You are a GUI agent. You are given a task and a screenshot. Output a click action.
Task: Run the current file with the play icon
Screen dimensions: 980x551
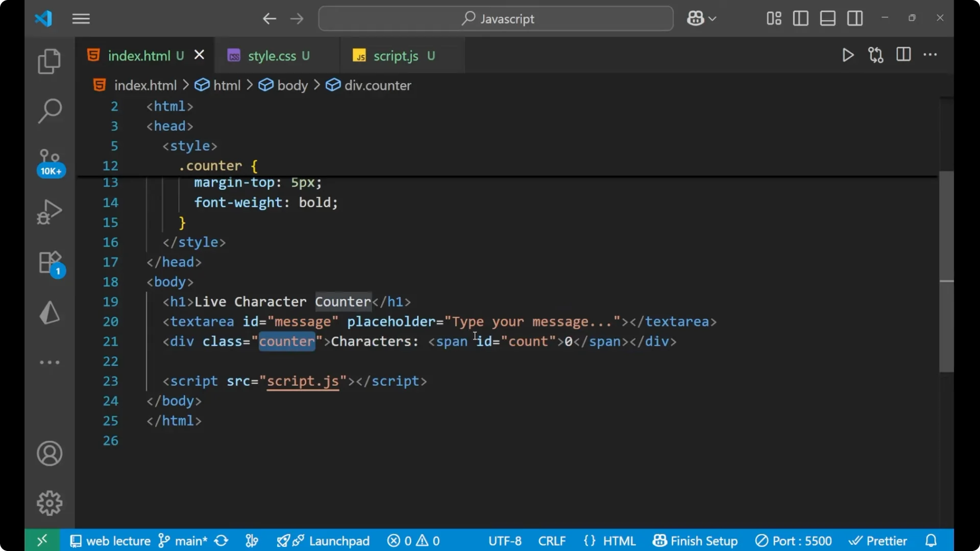tap(848, 55)
